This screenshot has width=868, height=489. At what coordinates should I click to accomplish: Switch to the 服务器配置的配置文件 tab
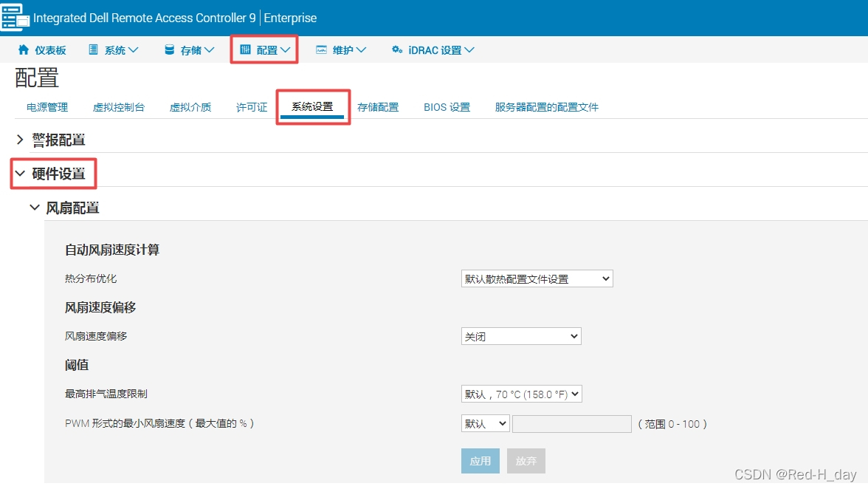[546, 107]
